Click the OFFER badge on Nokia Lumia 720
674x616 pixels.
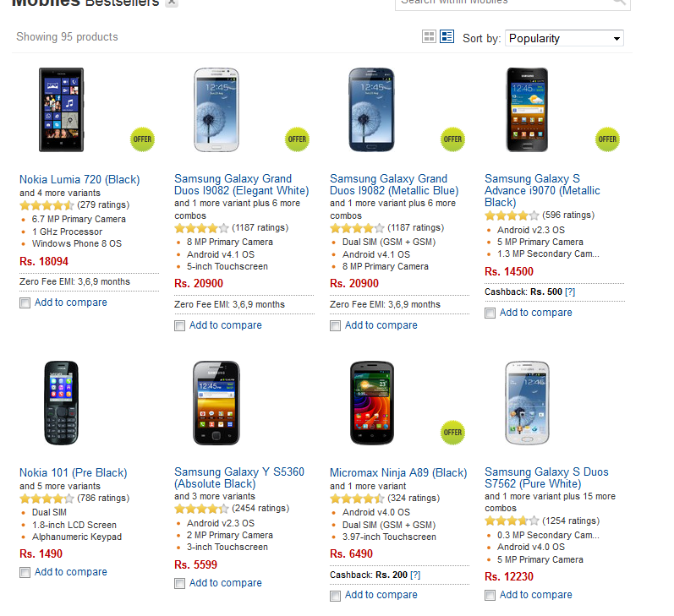[142, 139]
